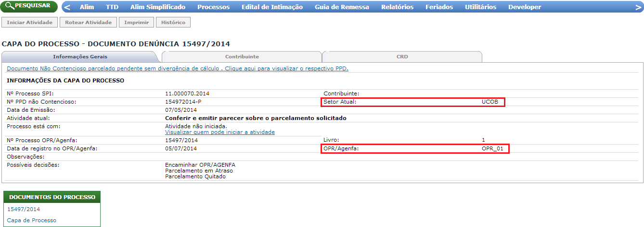
Task: Click the green Pesquisar search button
Action: (29, 6)
